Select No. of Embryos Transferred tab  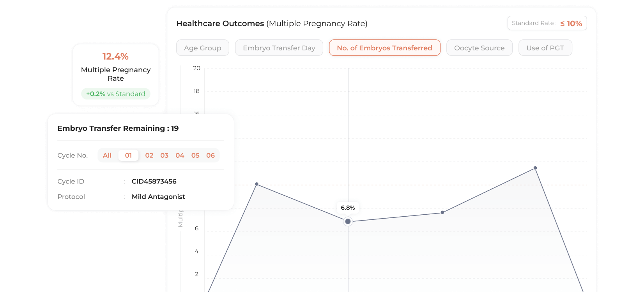(x=384, y=48)
